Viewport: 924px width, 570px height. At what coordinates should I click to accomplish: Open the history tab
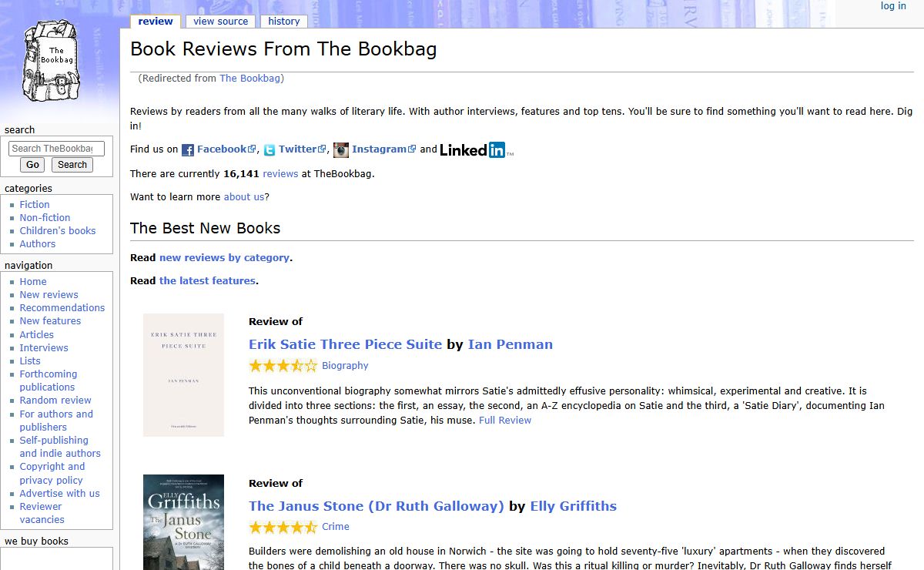[284, 22]
